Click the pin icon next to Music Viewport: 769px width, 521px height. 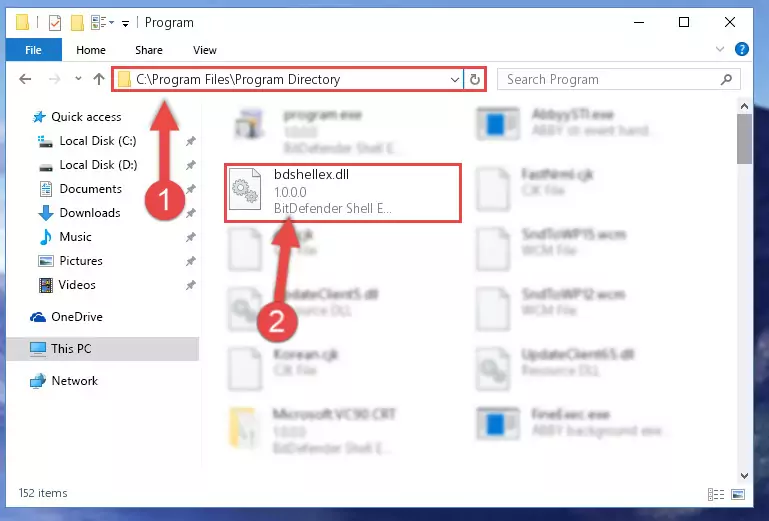[x=190, y=237]
